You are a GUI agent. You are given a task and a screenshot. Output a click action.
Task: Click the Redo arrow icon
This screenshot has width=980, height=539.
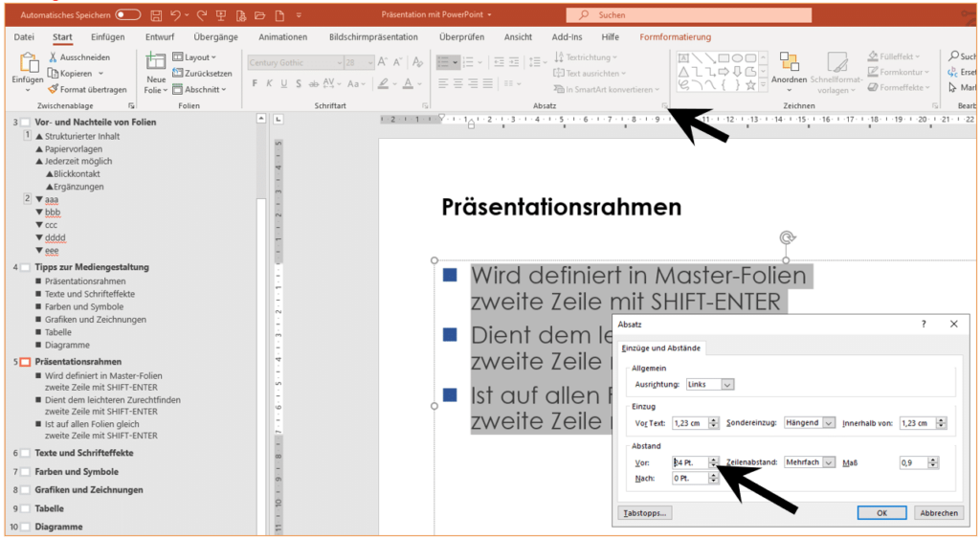coord(201,15)
